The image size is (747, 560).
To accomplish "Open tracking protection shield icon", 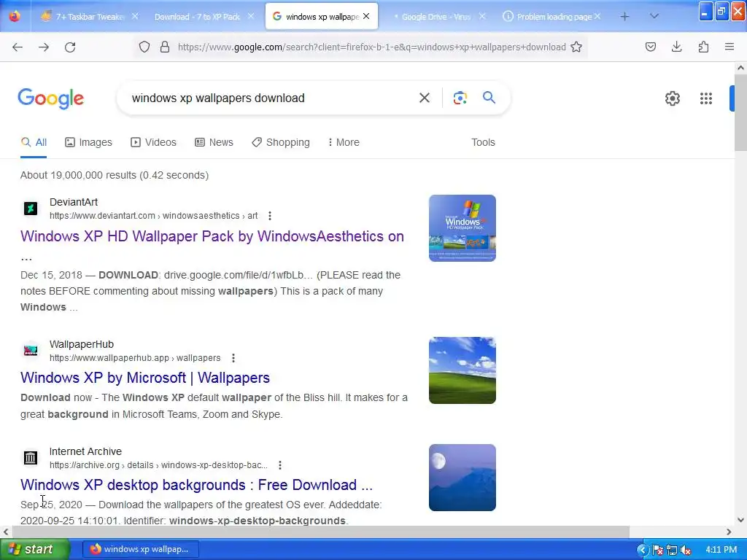I will point(144,47).
